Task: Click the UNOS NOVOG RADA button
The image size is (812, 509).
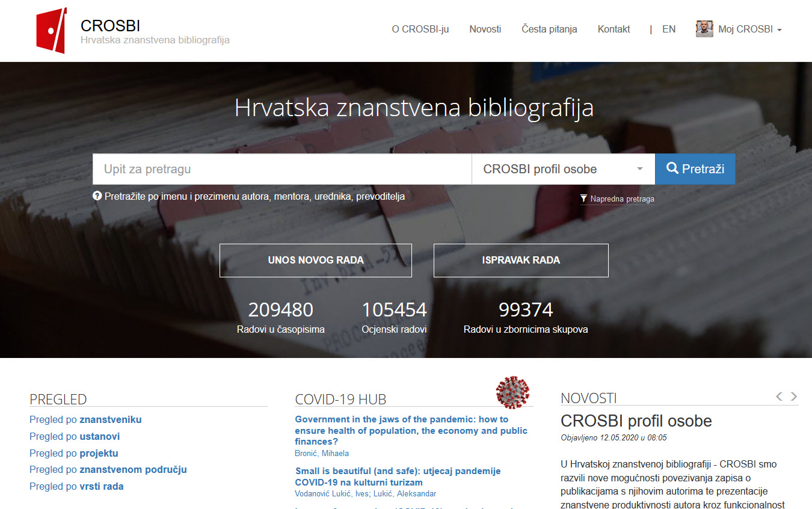Action: coord(315,261)
